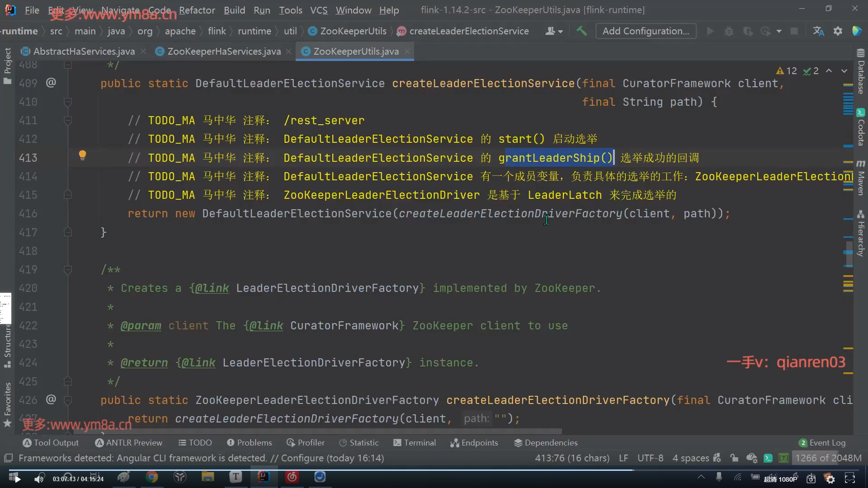The width and height of the screenshot is (868, 488).
Task: Click the Translate icon in toolbar
Action: coord(818,31)
